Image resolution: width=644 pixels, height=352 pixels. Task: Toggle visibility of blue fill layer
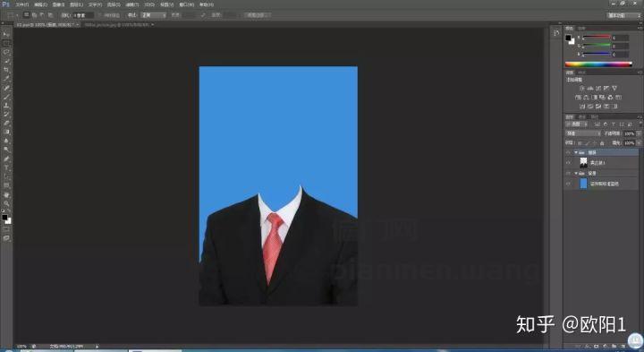coord(569,184)
